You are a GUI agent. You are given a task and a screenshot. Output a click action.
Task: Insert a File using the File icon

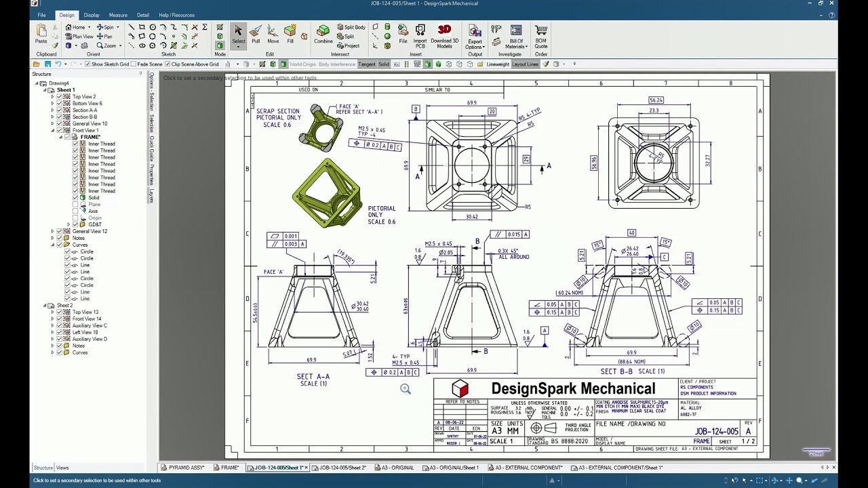[x=403, y=34]
